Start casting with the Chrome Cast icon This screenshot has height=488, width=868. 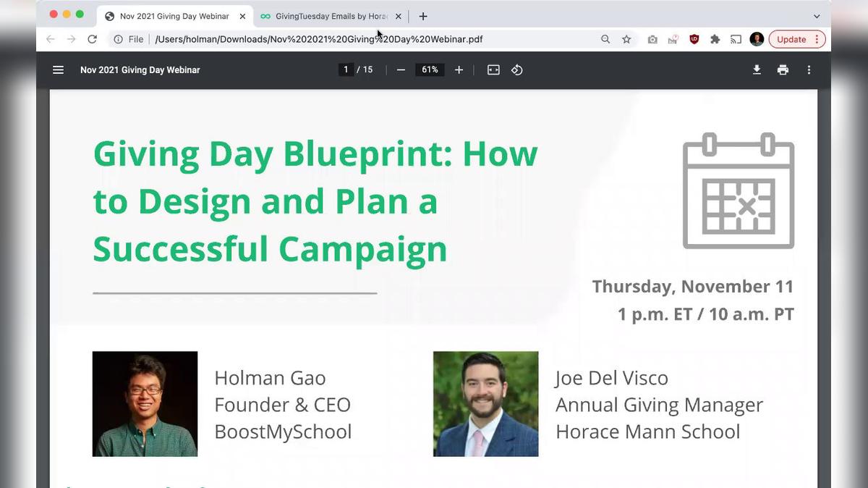(736, 39)
